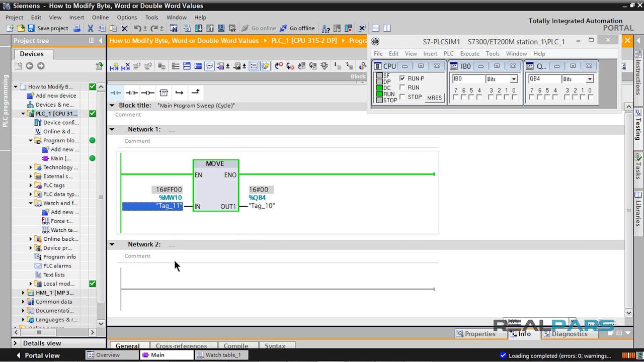Open the Bits format dropdown for QB4

590,79
